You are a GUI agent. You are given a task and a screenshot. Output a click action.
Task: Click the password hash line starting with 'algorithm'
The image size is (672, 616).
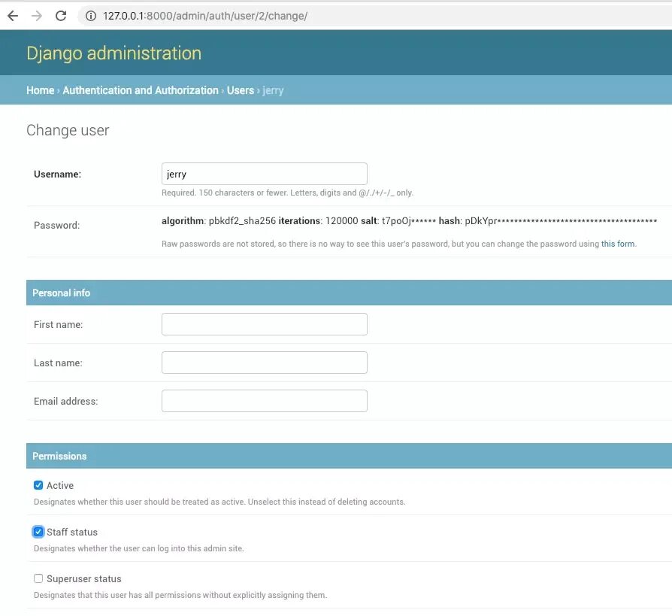tap(409, 221)
